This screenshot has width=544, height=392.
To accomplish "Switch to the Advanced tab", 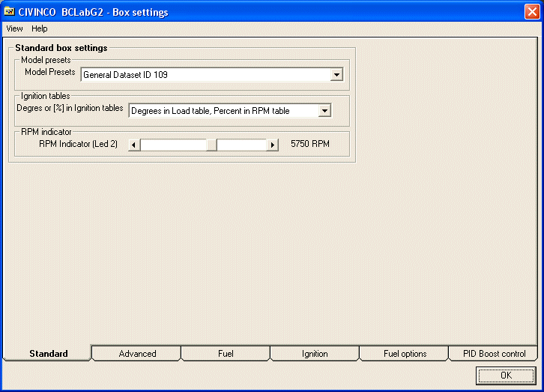I will [x=137, y=354].
